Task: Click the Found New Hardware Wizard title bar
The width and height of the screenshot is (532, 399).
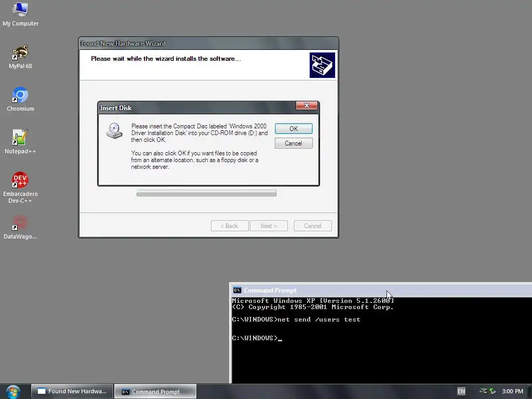Action: pyautogui.click(x=208, y=44)
